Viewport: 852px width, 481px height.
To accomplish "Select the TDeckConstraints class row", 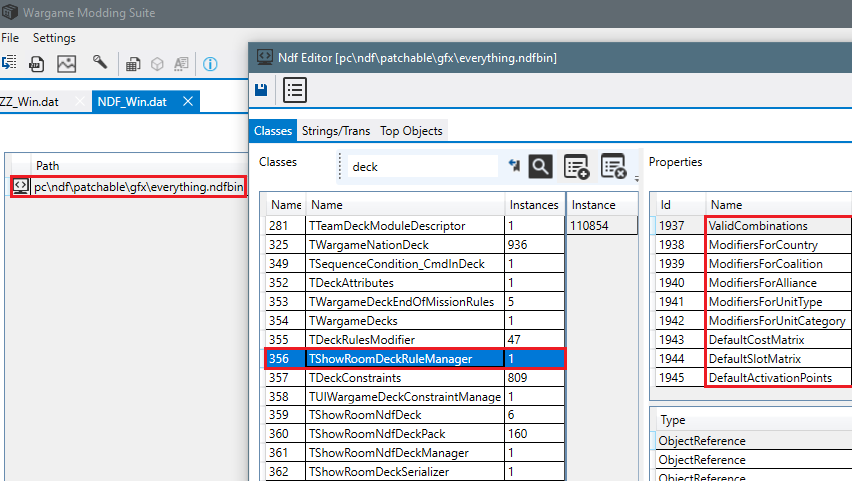I will pos(415,378).
